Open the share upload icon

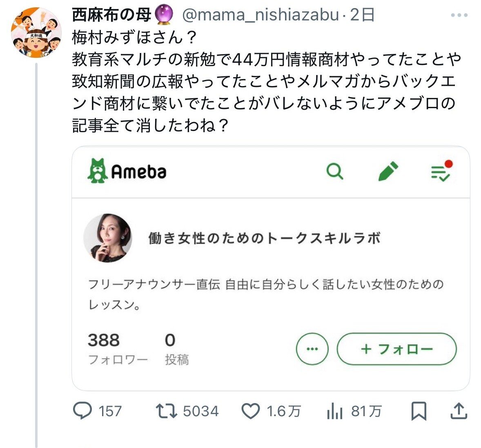click(x=459, y=411)
